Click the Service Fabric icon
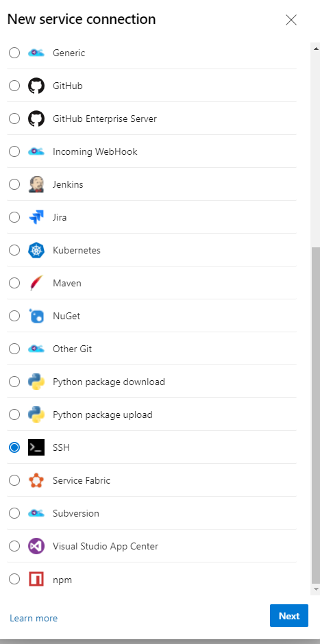This screenshot has height=644, width=320. [36, 480]
